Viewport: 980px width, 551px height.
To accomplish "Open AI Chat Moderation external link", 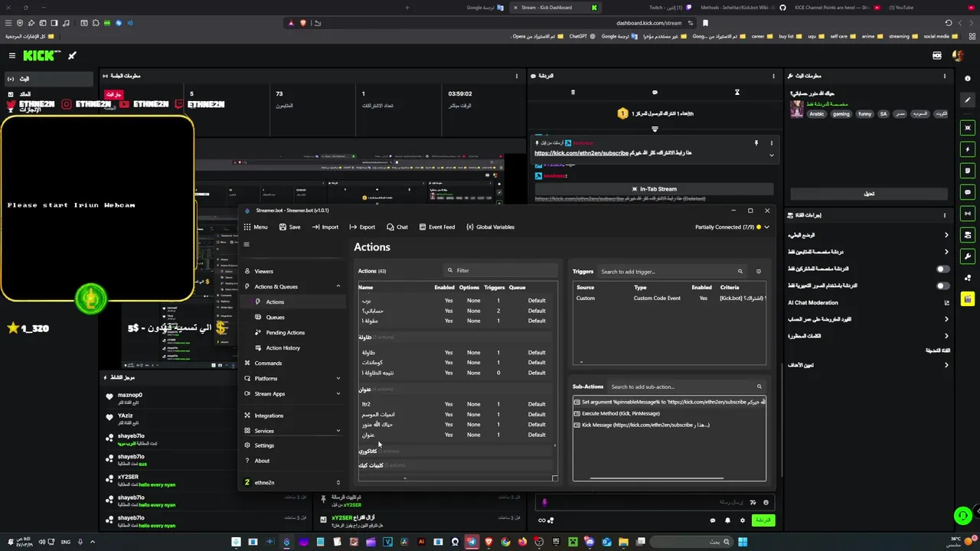I will [x=946, y=302].
